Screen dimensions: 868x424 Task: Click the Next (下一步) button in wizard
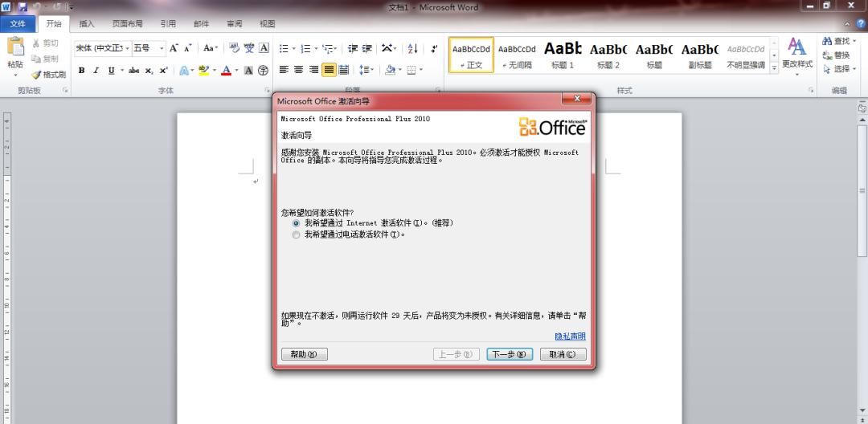point(510,354)
